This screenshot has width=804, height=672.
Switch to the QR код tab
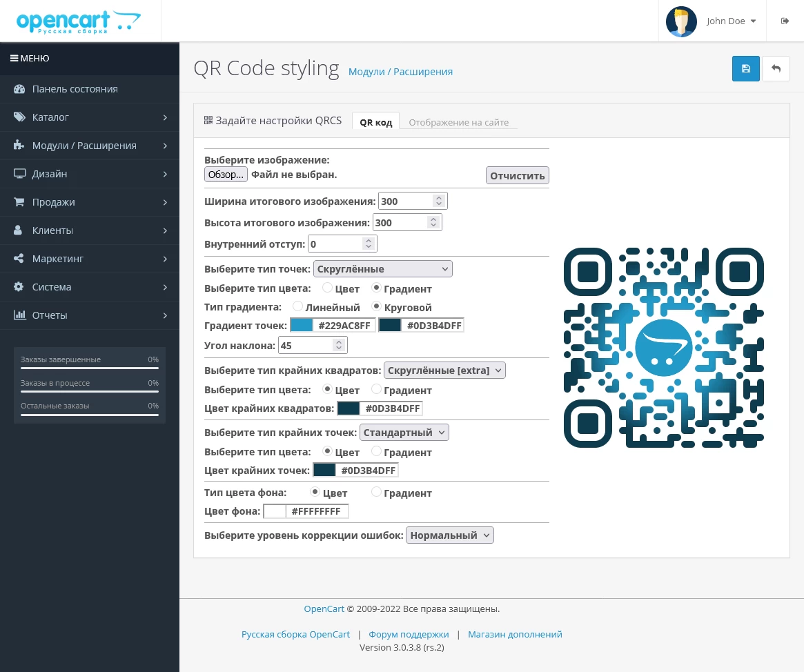[x=376, y=122]
